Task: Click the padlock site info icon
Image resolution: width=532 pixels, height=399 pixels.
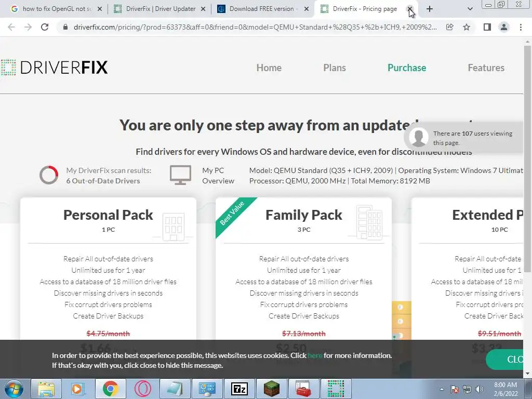Action: pos(66,27)
